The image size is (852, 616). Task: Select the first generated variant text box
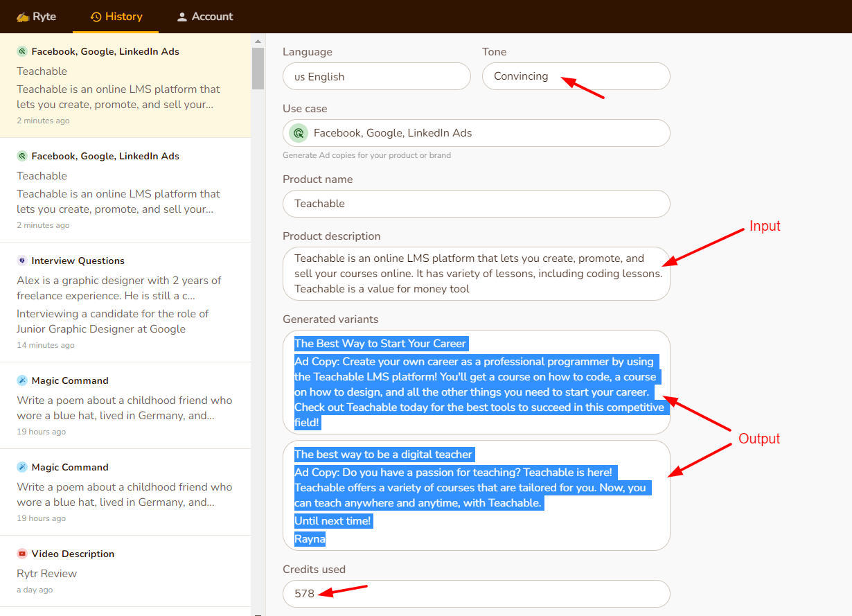coord(476,382)
